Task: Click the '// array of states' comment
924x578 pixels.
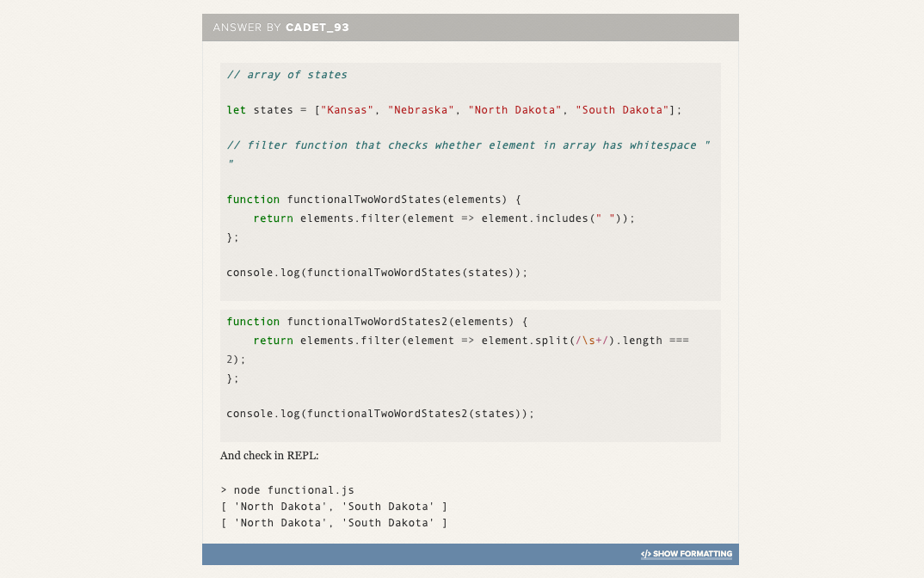Action: pyautogui.click(x=287, y=75)
